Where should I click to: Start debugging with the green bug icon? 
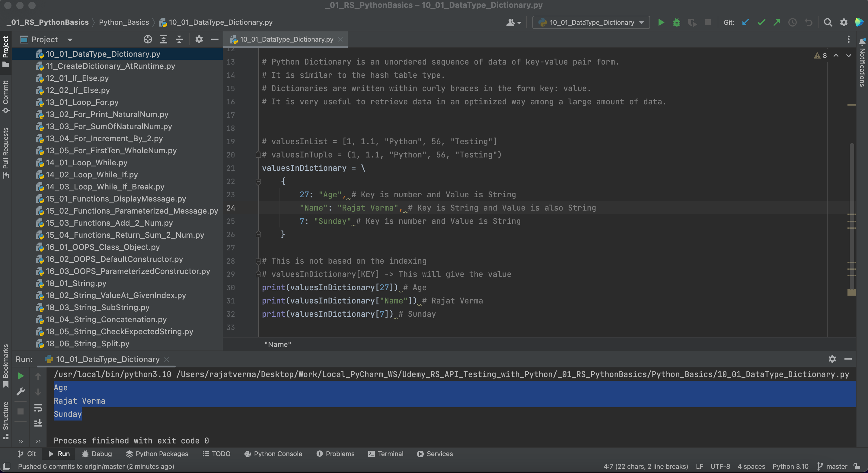coord(676,23)
